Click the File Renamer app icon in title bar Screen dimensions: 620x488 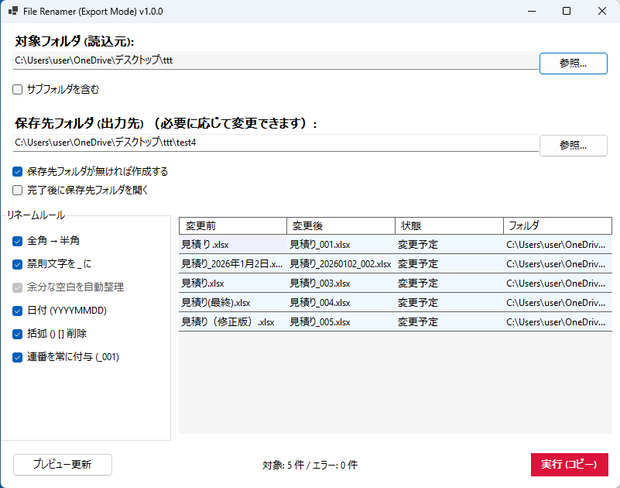point(13,11)
